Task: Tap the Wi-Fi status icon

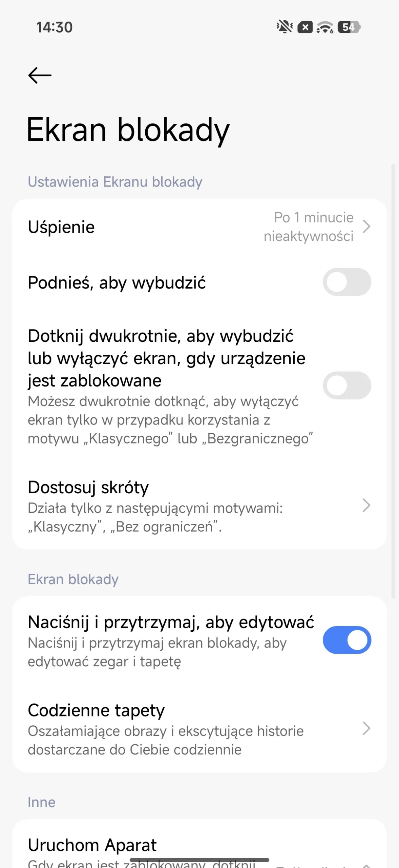Action: click(x=325, y=27)
